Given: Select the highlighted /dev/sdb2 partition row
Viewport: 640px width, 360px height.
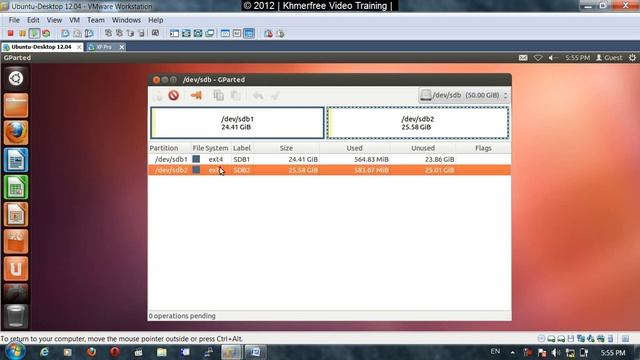Looking at the screenshot, I should pos(329,170).
